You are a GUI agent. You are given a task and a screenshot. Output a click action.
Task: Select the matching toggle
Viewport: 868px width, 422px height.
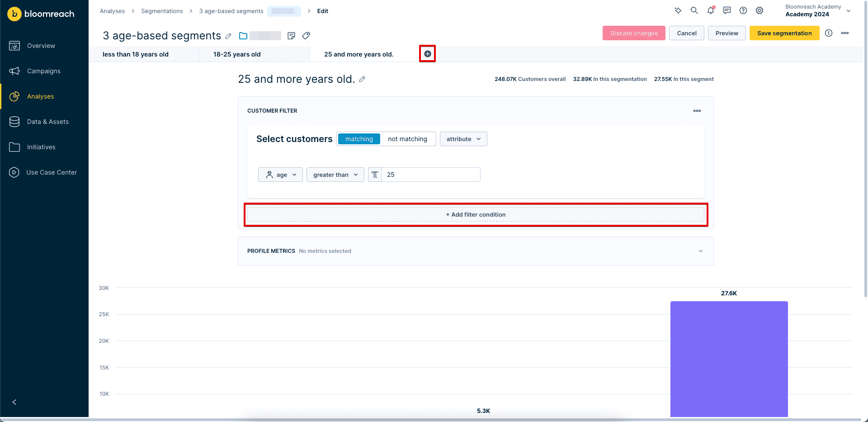[x=359, y=139]
